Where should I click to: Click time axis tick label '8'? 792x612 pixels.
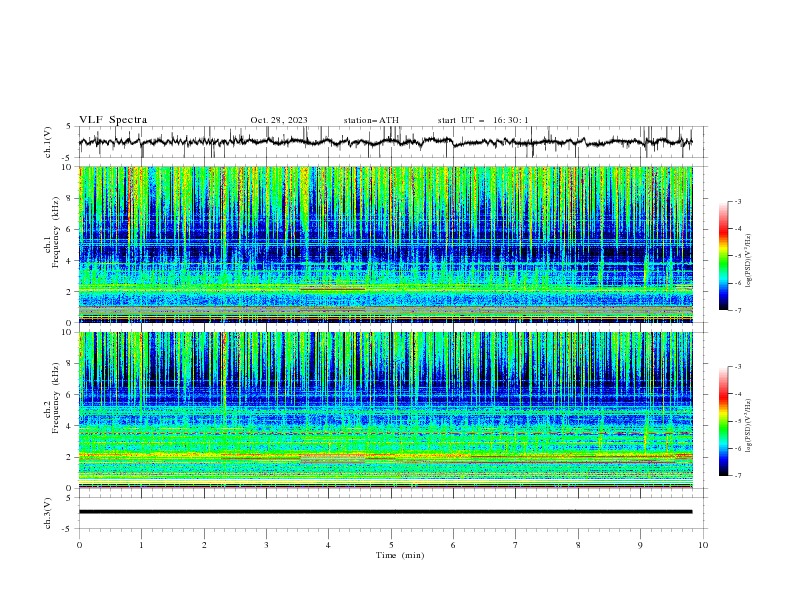pyautogui.click(x=578, y=545)
